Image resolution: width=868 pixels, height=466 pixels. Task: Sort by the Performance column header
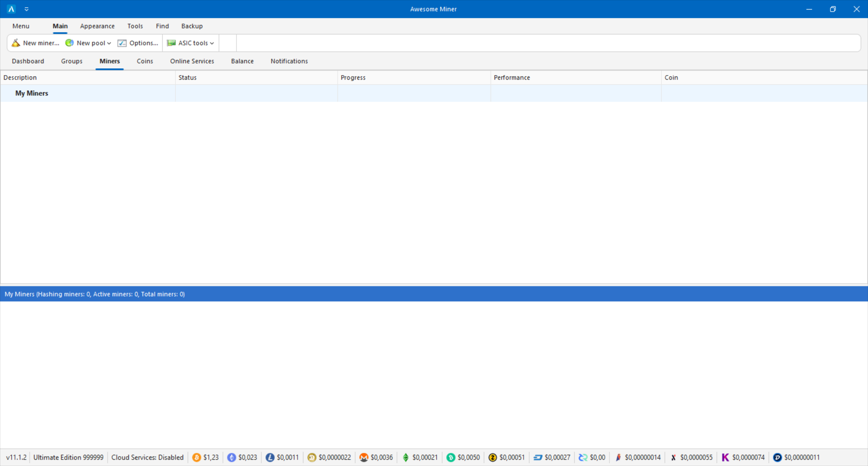[576, 78]
